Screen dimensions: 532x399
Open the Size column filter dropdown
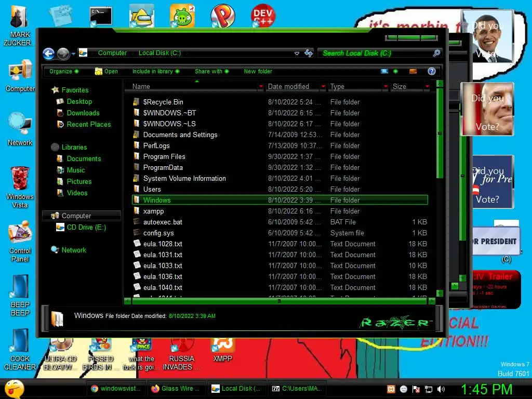427,87
